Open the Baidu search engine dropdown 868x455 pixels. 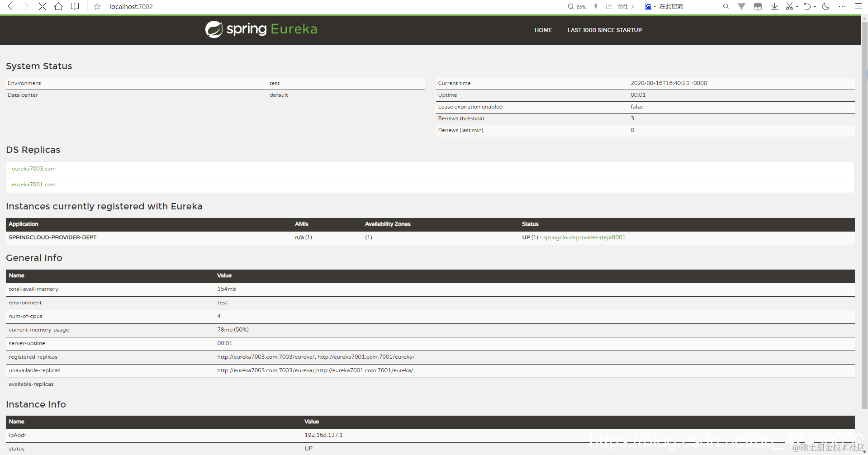(650, 6)
